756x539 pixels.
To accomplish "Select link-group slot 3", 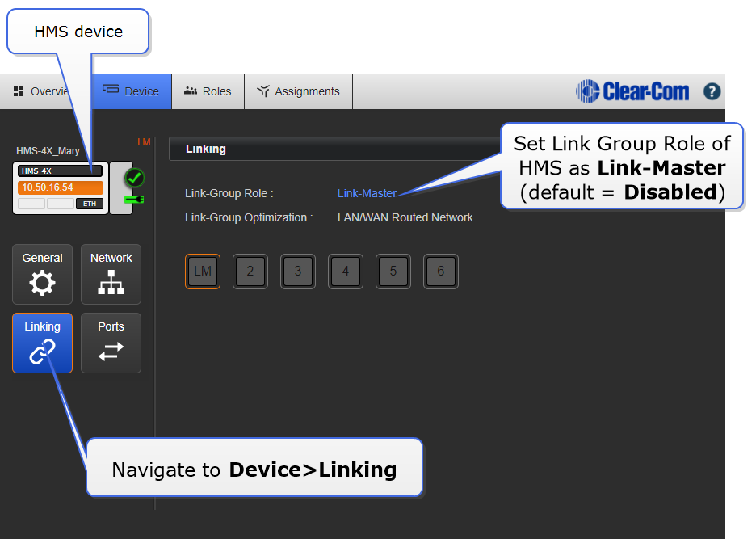I will pos(298,272).
